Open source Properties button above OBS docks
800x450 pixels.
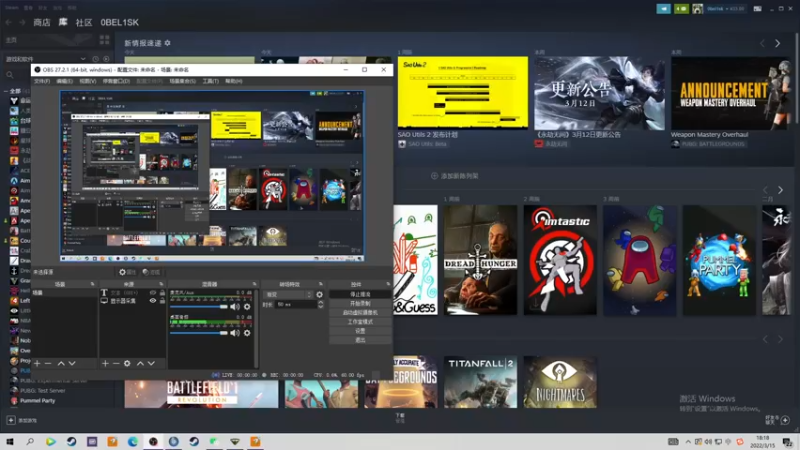coord(128,272)
